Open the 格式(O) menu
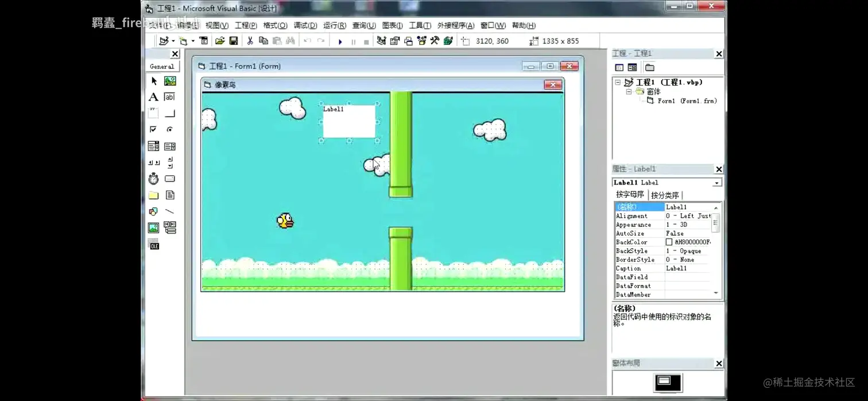This screenshot has height=401, width=868. click(275, 25)
